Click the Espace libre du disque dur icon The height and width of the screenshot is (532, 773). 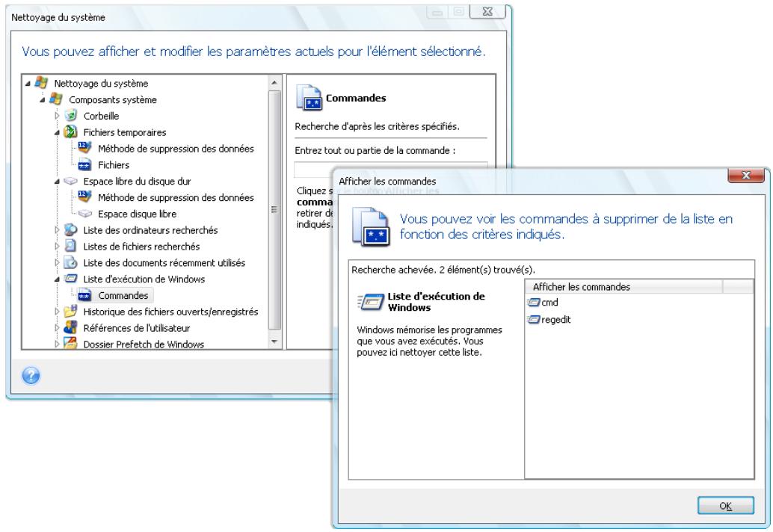pos(70,181)
